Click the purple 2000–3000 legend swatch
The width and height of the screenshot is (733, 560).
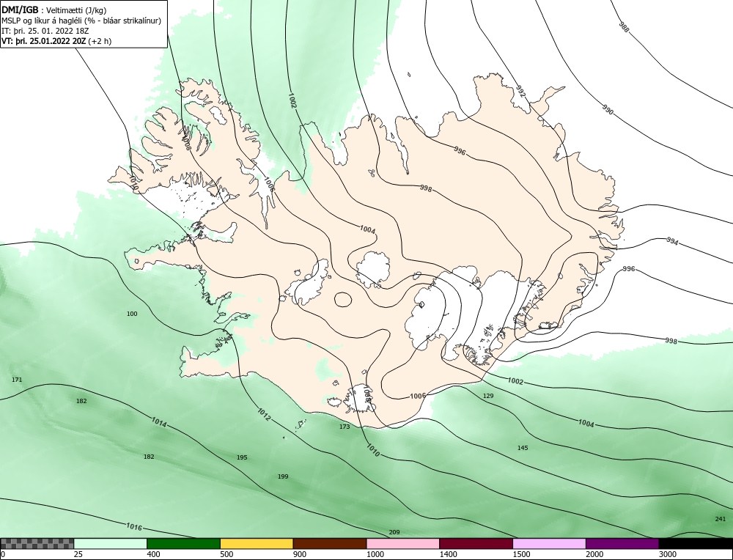tap(622, 544)
